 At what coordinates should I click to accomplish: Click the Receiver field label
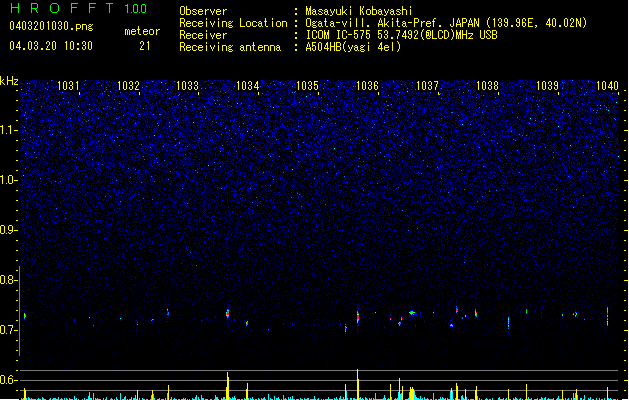[x=203, y=35]
